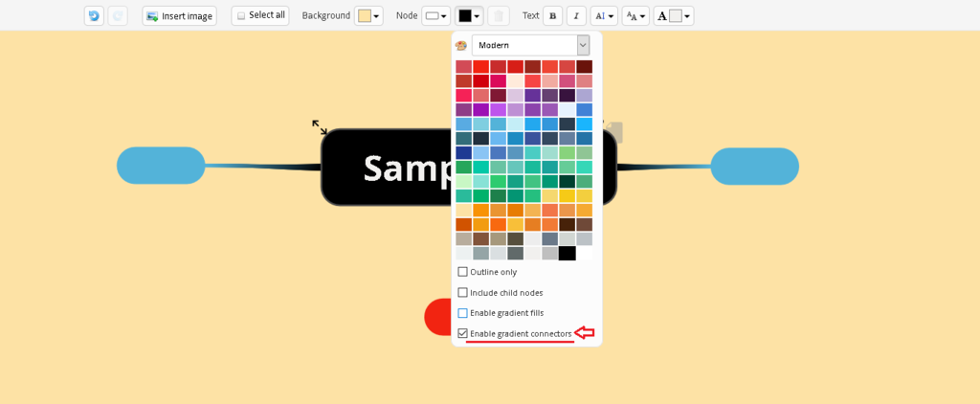Toggle Bold text formatting

click(552, 15)
